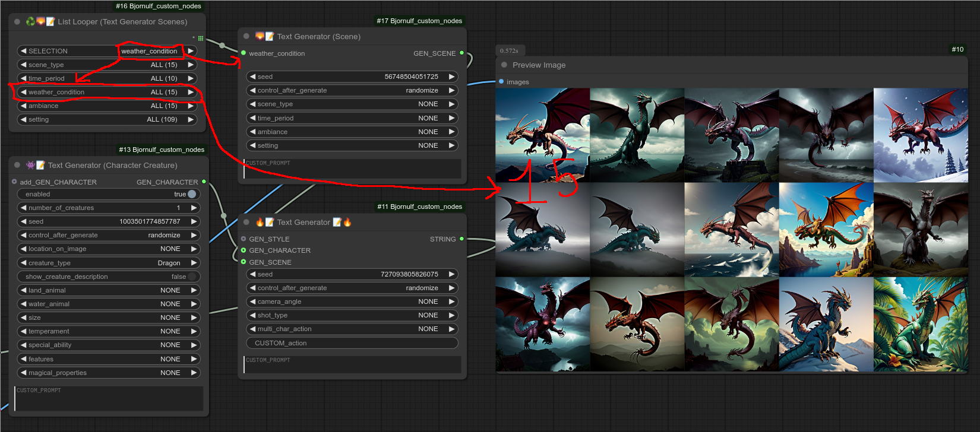The image size is (980, 432).
Task: Increase number_of_creatures with right arrow
Action: 194,208
